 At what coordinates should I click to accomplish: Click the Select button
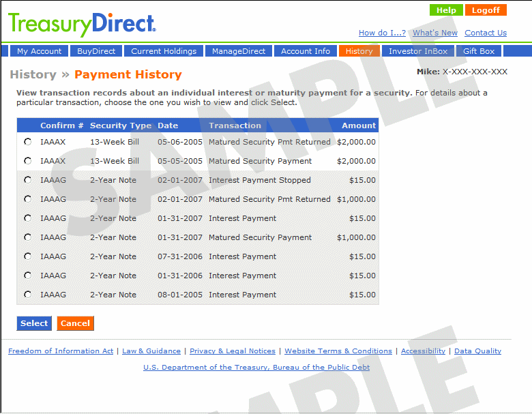pos(34,323)
